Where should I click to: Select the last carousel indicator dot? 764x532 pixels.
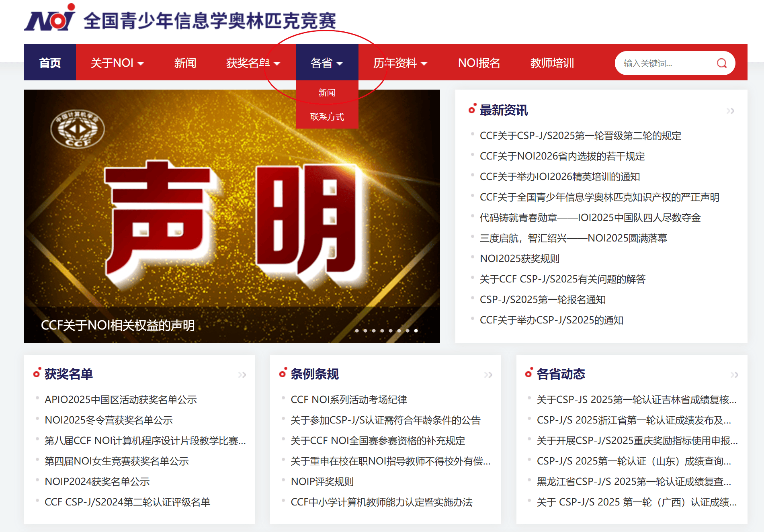point(416,331)
